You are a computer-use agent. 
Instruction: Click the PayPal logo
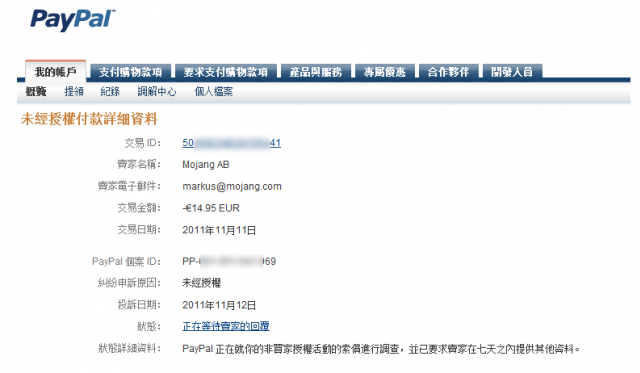pyautogui.click(x=73, y=20)
